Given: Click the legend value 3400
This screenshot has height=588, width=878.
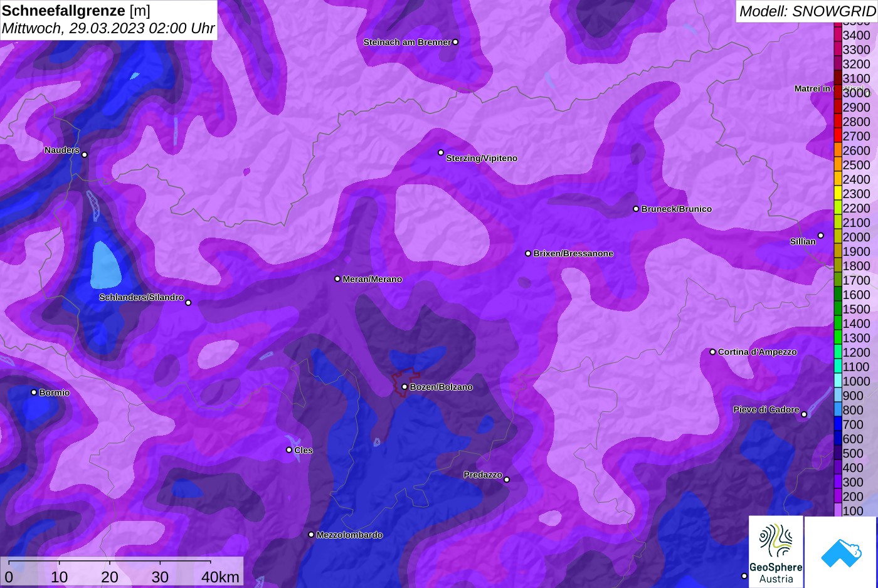Looking at the screenshot, I should tap(856, 35).
